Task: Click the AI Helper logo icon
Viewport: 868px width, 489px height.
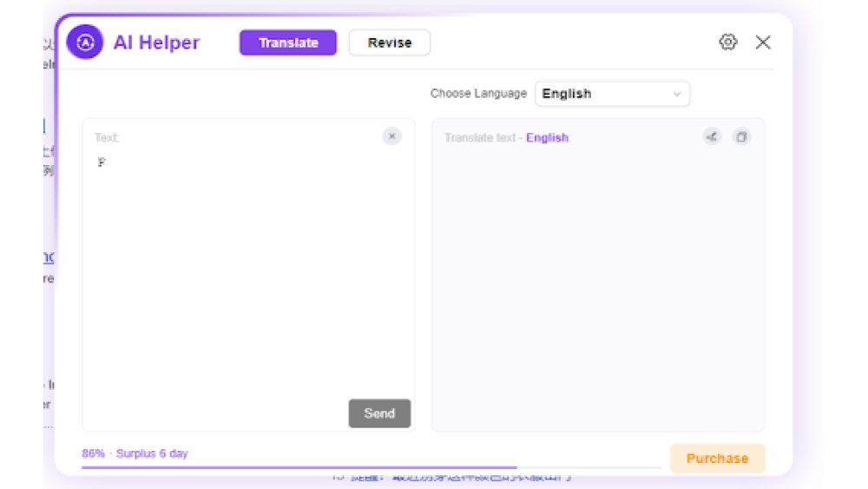Action: click(x=85, y=42)
